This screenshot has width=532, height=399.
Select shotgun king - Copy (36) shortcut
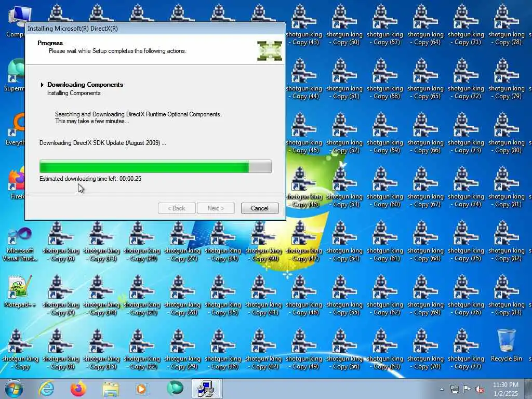click(222, 350)
